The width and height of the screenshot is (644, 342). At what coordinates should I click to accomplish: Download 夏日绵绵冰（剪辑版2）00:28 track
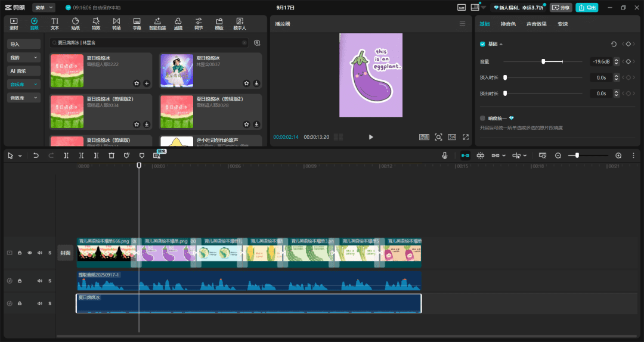tap(256, 125)
